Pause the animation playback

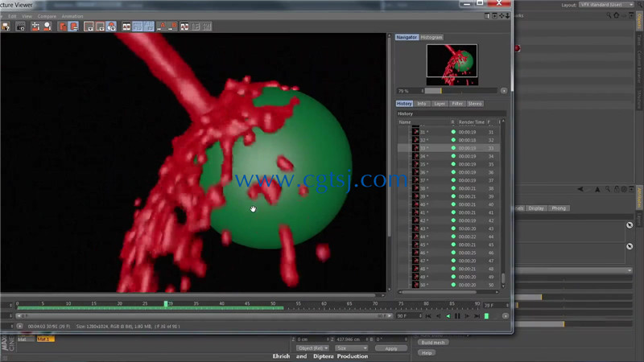click(x=457, y=316)
